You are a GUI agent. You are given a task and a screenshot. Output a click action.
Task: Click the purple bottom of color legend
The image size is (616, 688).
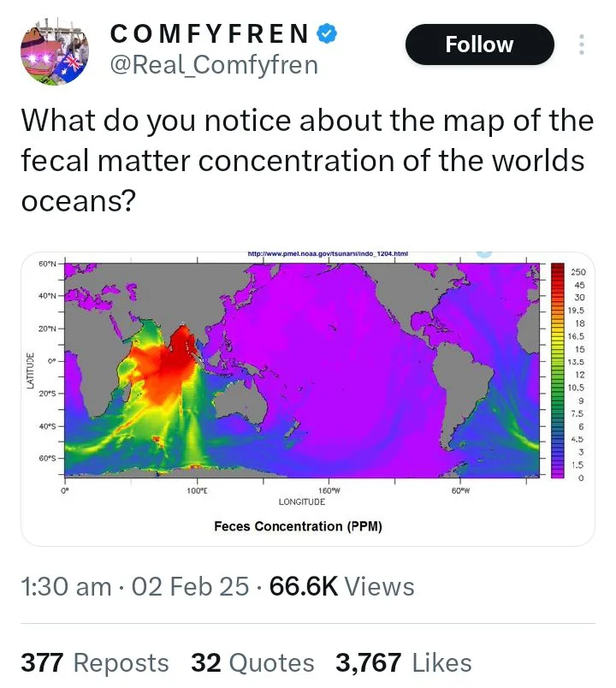(557, 473)
